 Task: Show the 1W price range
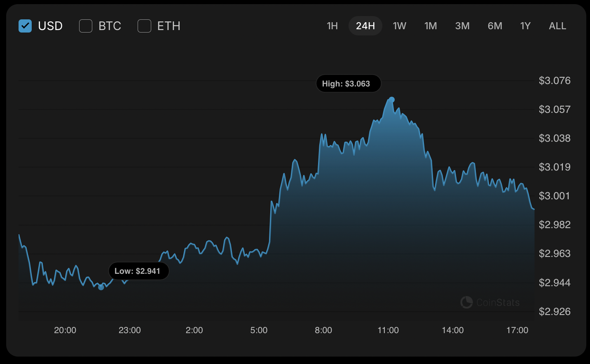(x=399, y=26)
